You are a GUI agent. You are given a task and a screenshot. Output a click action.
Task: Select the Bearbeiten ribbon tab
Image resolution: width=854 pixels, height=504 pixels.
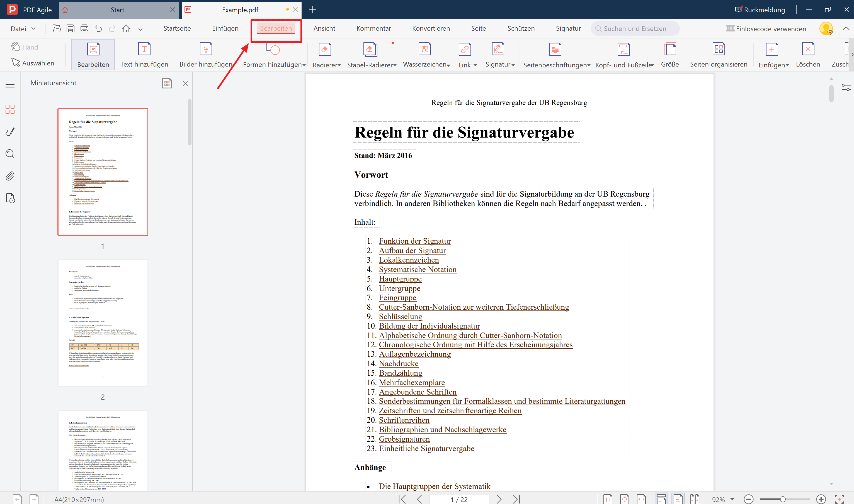(276, 28)
